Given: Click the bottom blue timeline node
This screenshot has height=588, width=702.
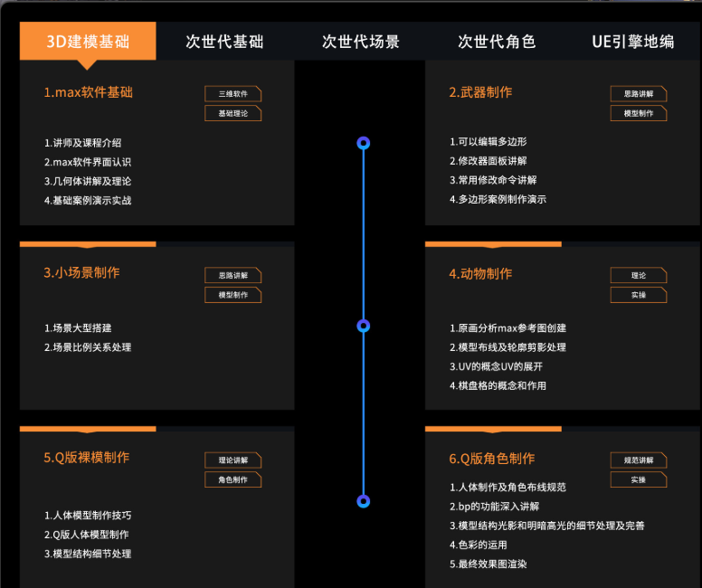Looking at the screenshot, I should (364, 501).
